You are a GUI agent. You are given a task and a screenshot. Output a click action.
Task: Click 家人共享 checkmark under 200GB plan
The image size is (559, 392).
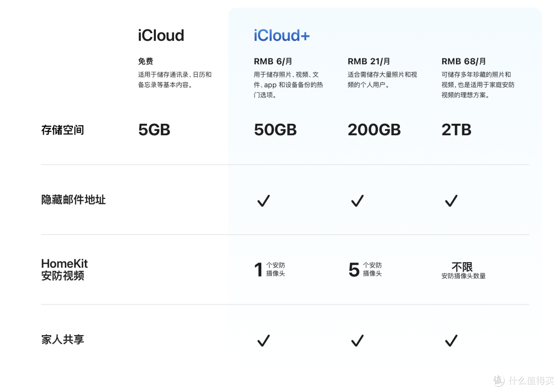click(357, 340)
